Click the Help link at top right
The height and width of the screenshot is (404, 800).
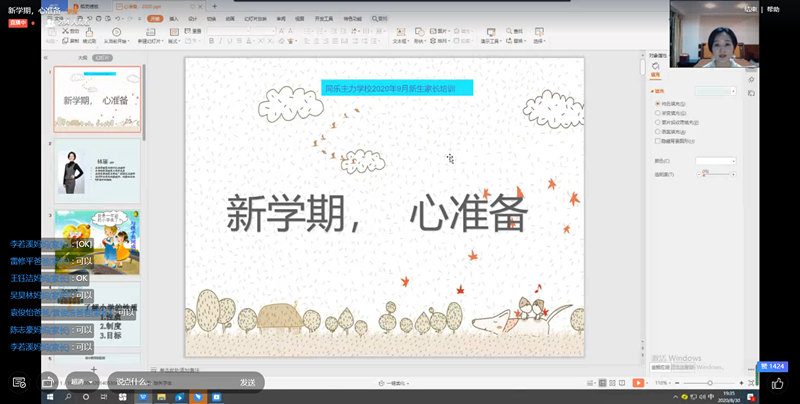[772, 8]
